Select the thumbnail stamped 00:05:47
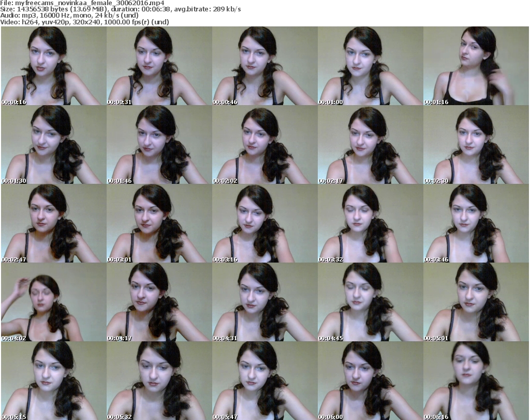Image resolution: width=530 pixels, height=420 pixels. (x=264, y=381)
